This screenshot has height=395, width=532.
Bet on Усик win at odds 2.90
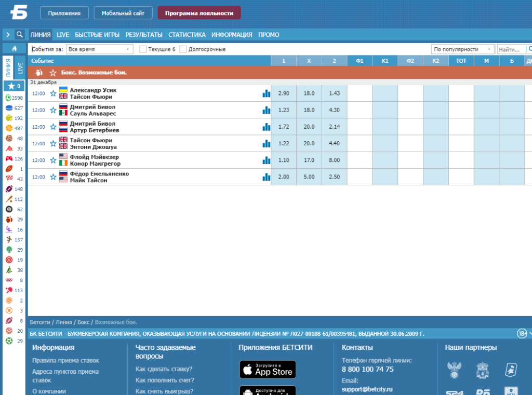pyautogui.click(x=284, y=93)
